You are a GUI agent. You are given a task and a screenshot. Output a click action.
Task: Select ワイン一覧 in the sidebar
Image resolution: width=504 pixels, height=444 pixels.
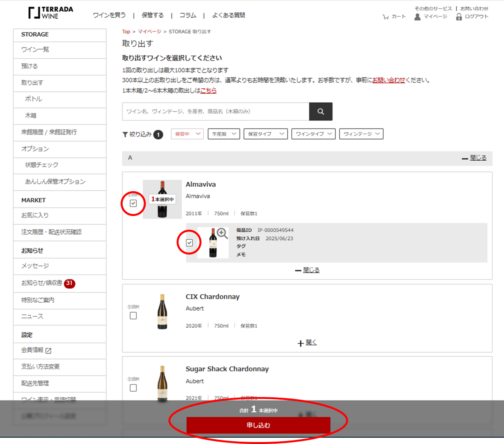(x=59, y=50)
